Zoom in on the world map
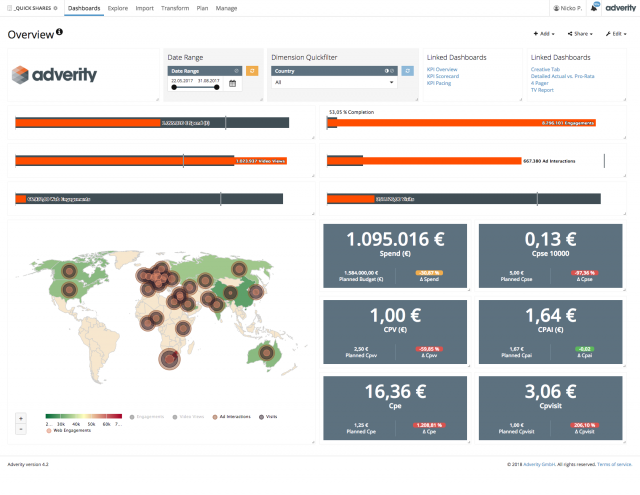 (21, 418)
